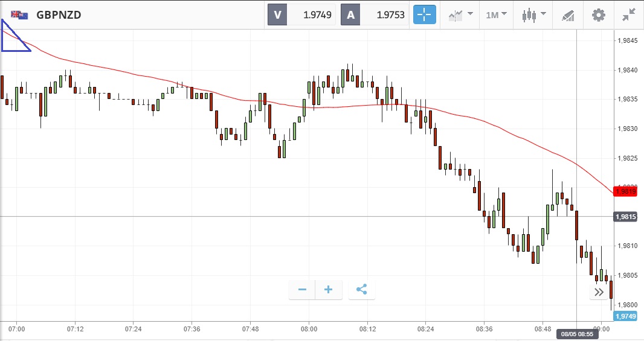Zoom in the chart with plus
Viewport: 644px width, 341px height.
[x=329, y=290]
